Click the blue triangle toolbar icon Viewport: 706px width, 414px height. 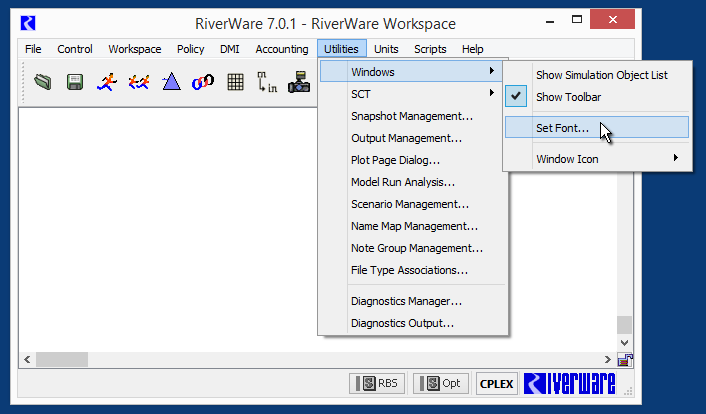tap(171, 82)
